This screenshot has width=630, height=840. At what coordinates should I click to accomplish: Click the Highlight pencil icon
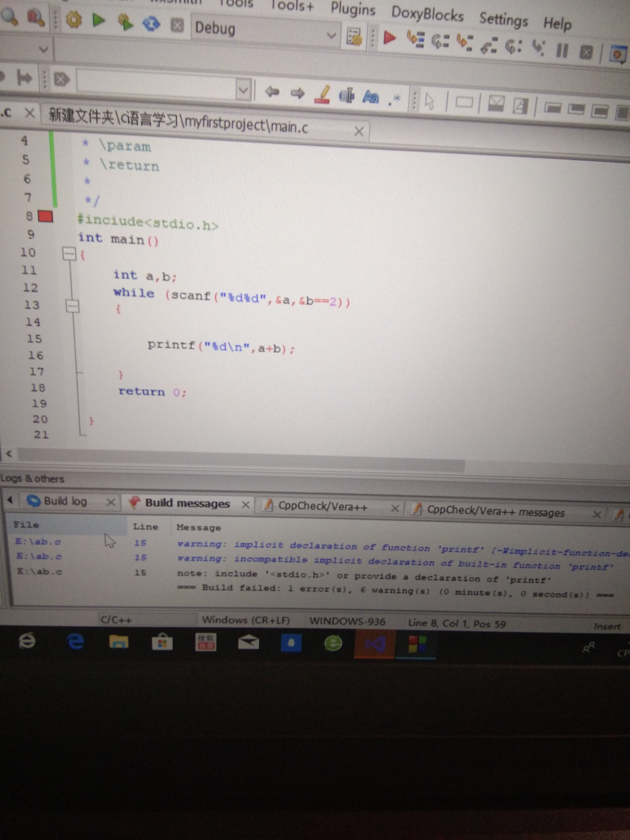[322, 94]
